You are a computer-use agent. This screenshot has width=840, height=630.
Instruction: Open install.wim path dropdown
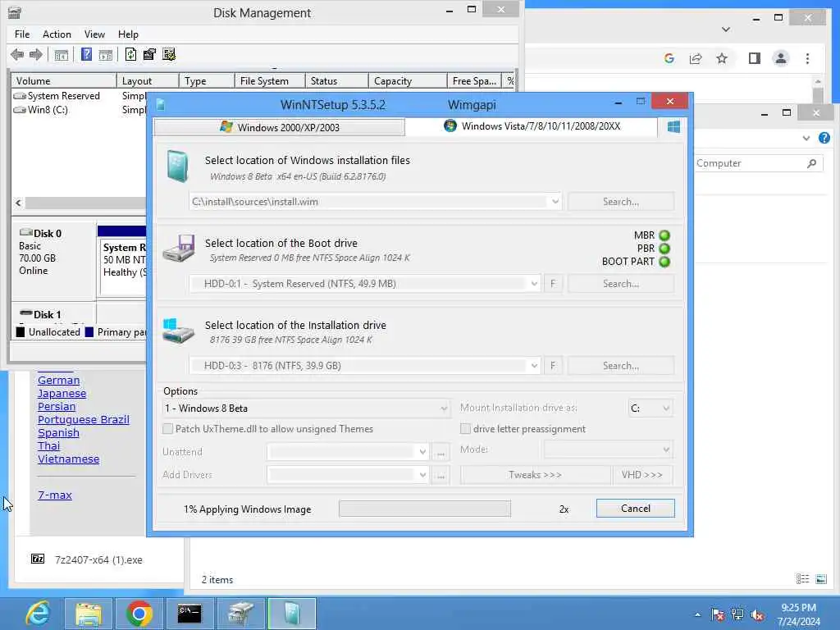pos(555,202)
